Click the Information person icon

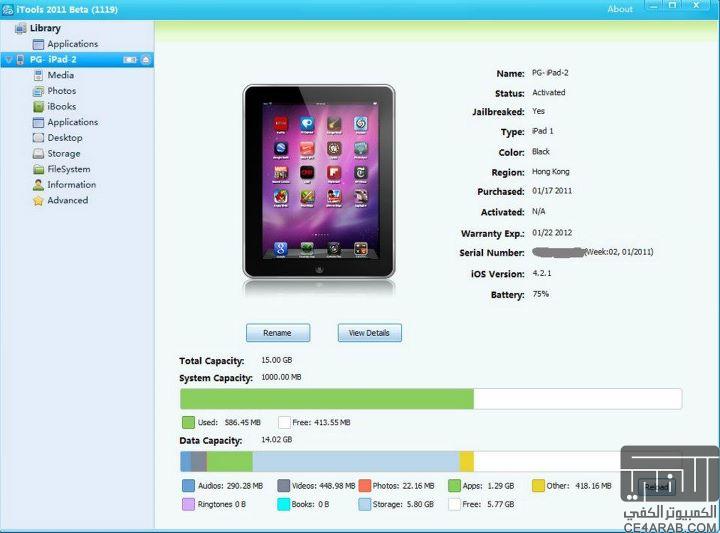[39, 185]
